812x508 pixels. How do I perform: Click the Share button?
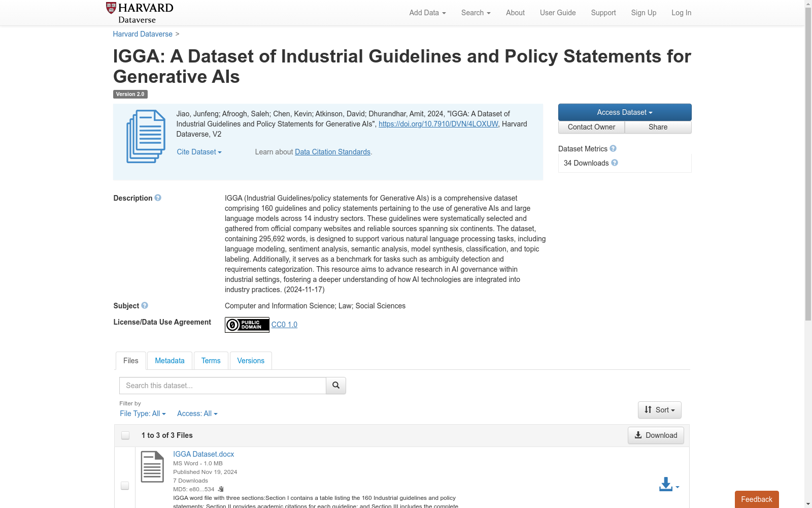(658, 127)
